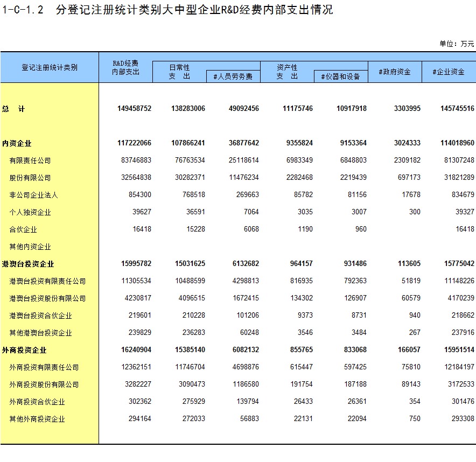Select the 内资企业 row label
This screenshot has width=476, height=462.
17,143
